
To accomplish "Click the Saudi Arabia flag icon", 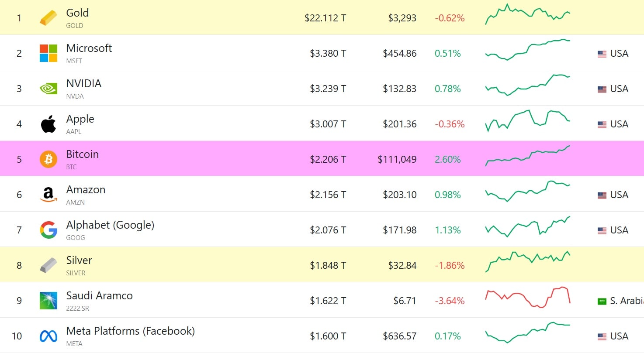I will (602, 302).
